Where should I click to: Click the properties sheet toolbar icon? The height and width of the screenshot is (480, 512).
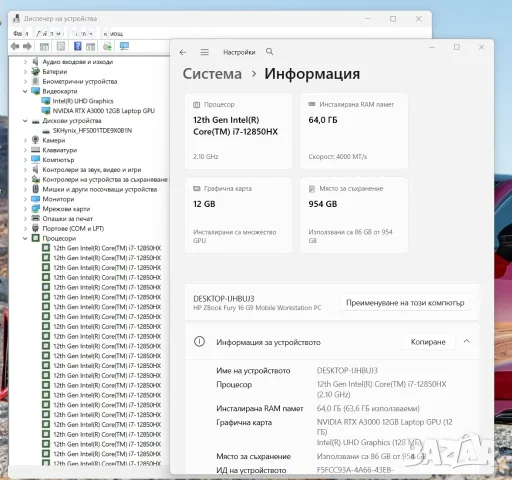61,46
